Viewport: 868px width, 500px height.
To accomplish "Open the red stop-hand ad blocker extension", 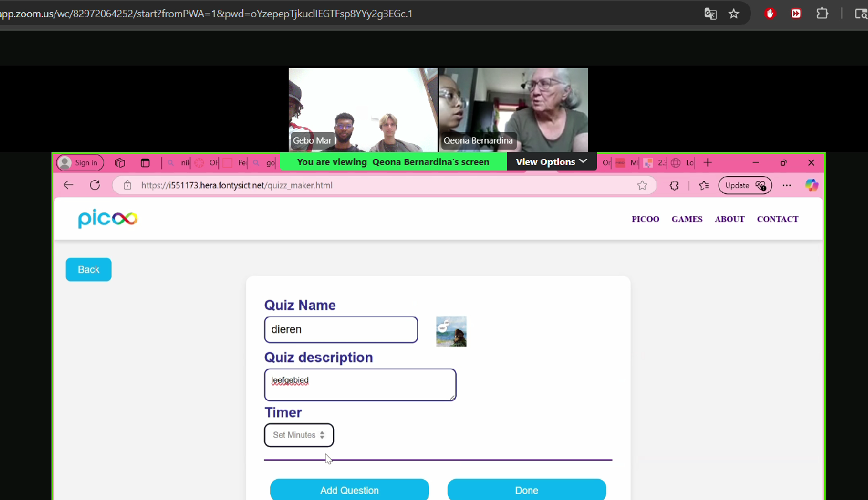I will pyautogui.click(x=771, y=13).
